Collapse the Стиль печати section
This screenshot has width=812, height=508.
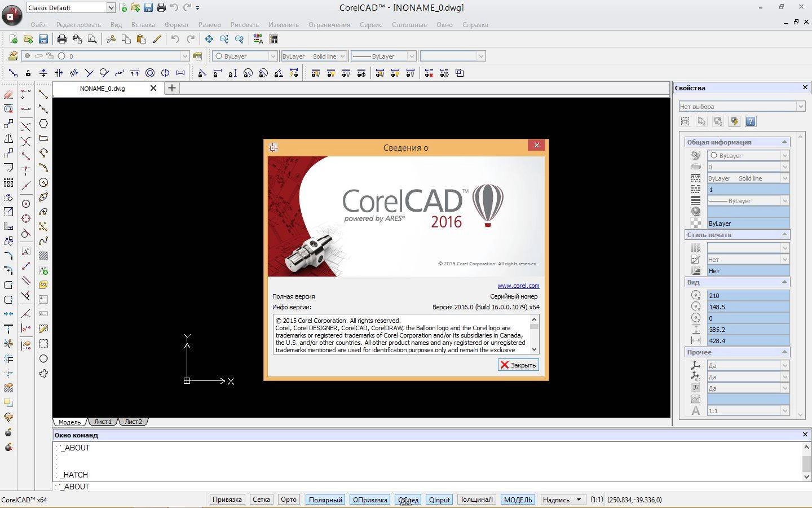(784, 234)
